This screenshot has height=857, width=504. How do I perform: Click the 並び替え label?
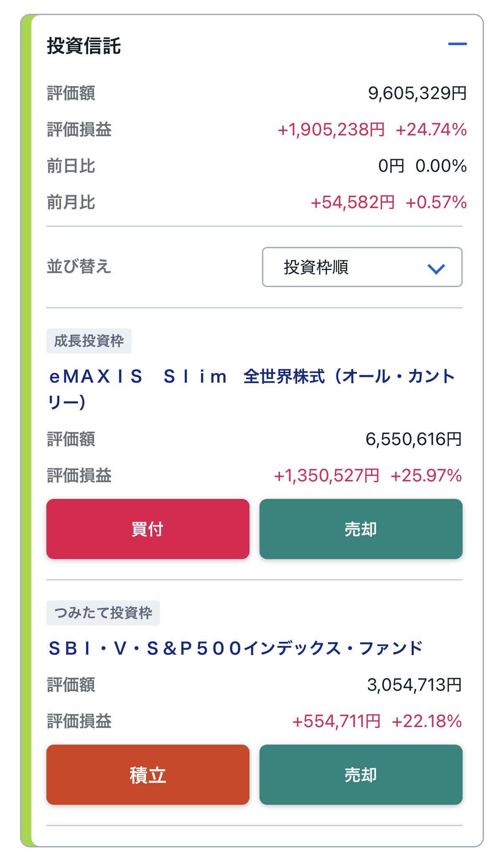point(79,267)
